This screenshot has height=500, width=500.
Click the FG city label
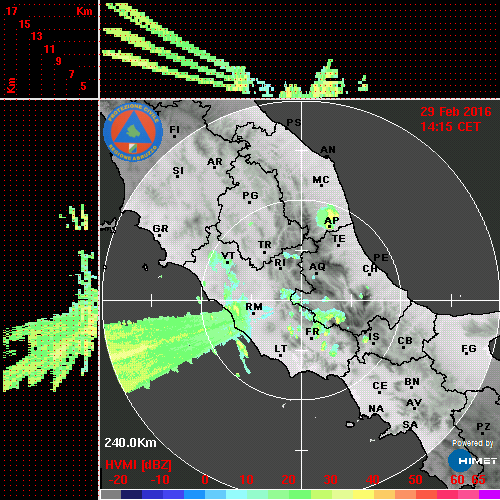coord(469,349)
